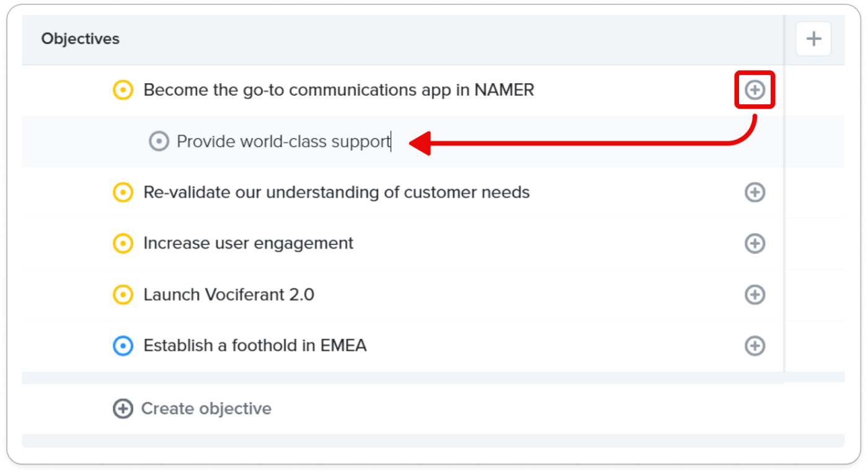The height and width of the screenshot is (474, 868).
Task: Add child objective to Launch Vociferant 2.0
Action: (x=755, y=294)
